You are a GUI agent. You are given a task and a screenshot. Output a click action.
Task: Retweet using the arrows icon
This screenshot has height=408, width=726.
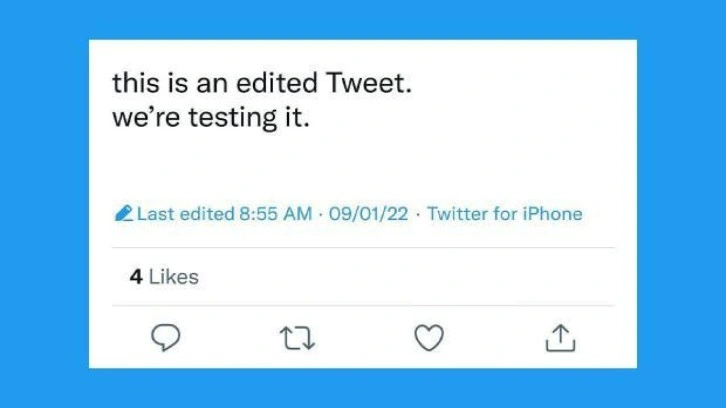click(x=297, y=339)
